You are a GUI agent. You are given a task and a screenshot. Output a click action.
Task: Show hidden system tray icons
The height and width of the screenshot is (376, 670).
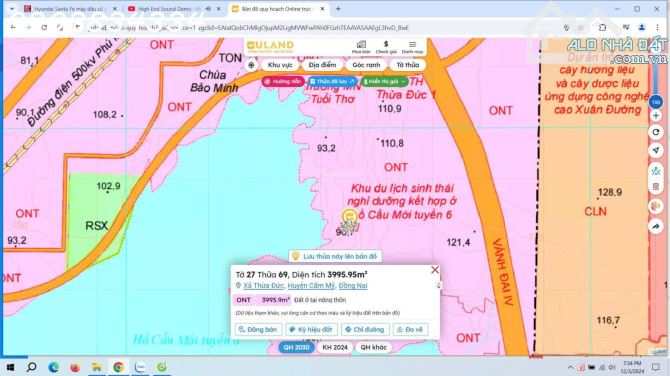point(570,367)
